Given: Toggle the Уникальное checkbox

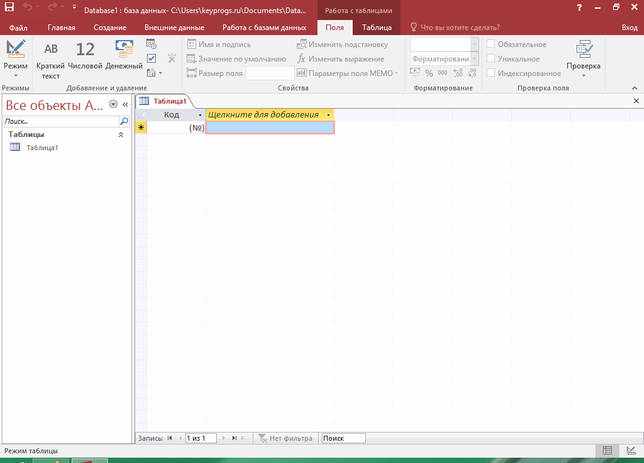Looking at the screenshot, I should click(491, 59).
